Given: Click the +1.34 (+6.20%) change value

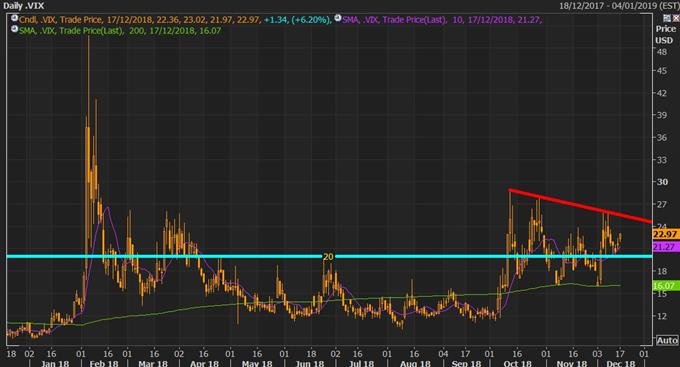Looking at the screenshot, I should pos(298,20).
